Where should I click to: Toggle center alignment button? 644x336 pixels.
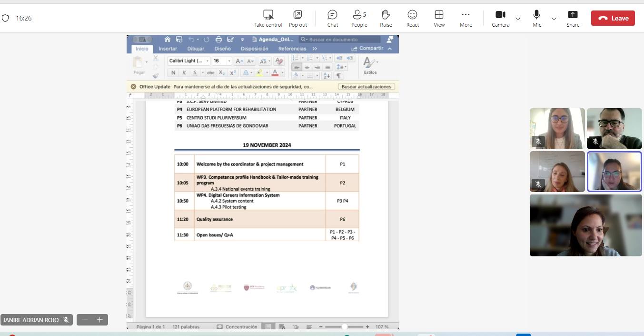coord(307,67)
